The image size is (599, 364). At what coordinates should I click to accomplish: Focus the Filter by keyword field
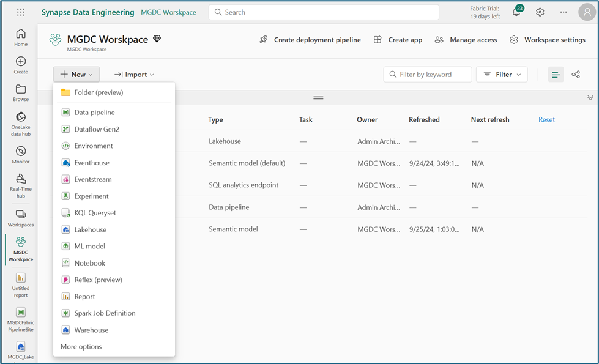428,75
